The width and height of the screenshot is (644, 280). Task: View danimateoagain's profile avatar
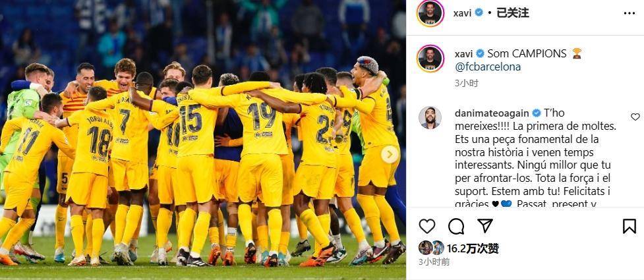pos(430,118)
